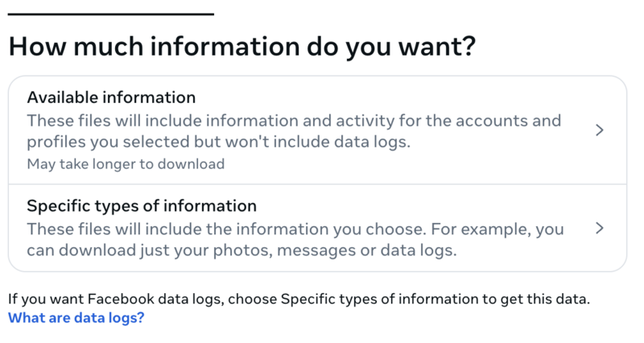Click the chevron arrow beside Specific types of information
644x343 pixels.
pyautogui.click(x=599, y=228)
